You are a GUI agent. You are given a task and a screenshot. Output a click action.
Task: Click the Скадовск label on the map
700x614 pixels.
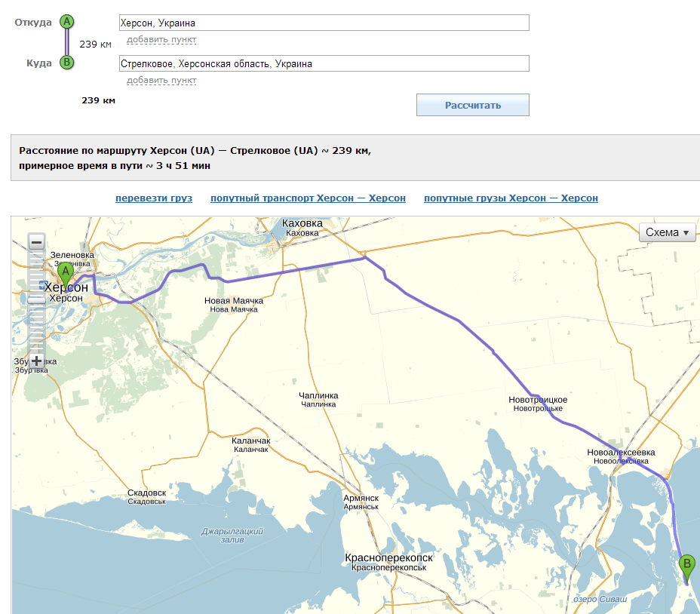pos(147,496)
